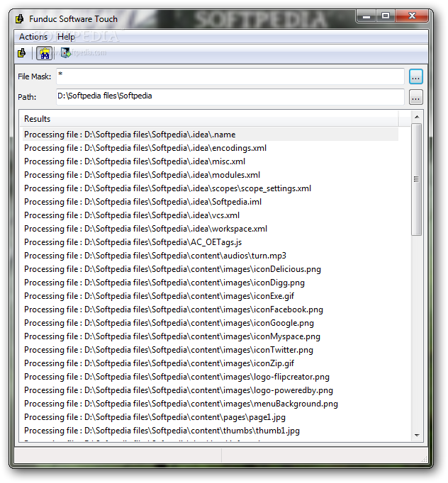The width and height of the screenshot is (448, 483).
Task: Open the Help menu
Action: pos(66,37)
